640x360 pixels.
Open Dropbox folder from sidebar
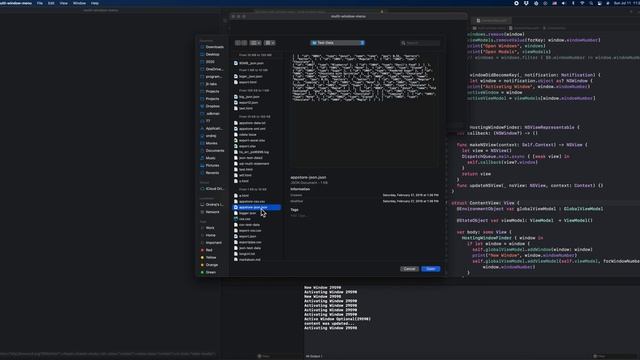(x=211, y=106)
